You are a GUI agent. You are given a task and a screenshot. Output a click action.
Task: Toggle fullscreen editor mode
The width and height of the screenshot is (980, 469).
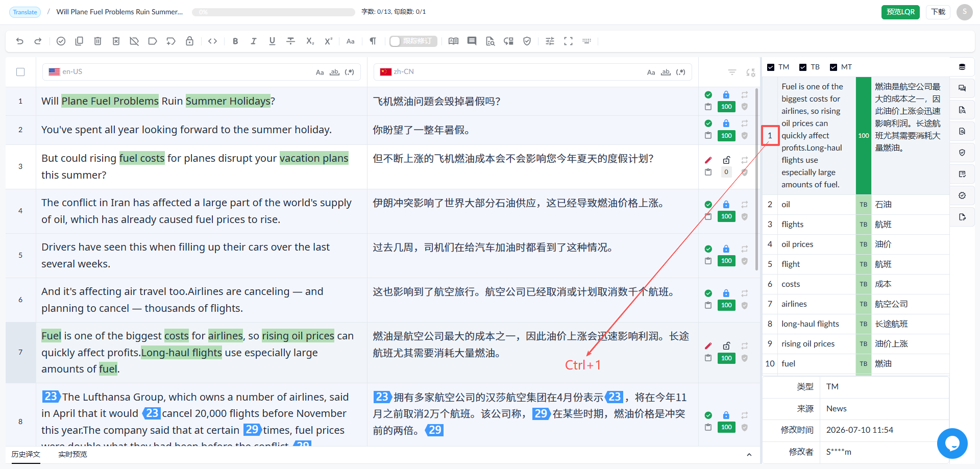(x=568, y=41)
